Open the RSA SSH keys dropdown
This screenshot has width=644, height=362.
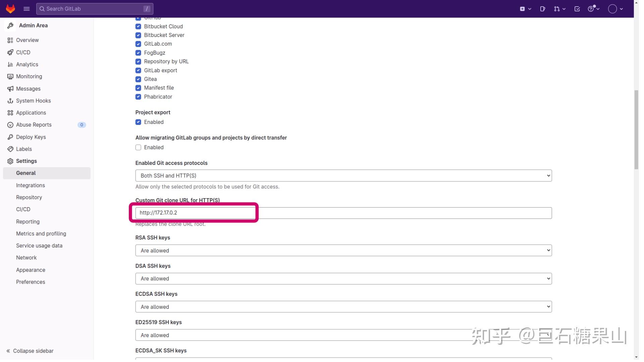343,250
